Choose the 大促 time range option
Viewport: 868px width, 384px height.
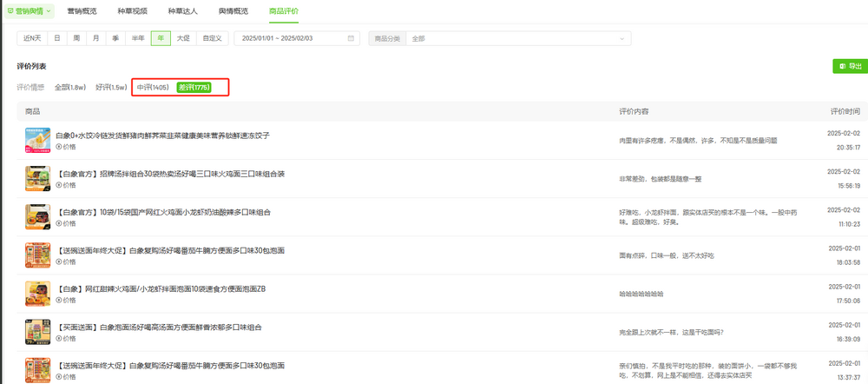coord(183,38)
